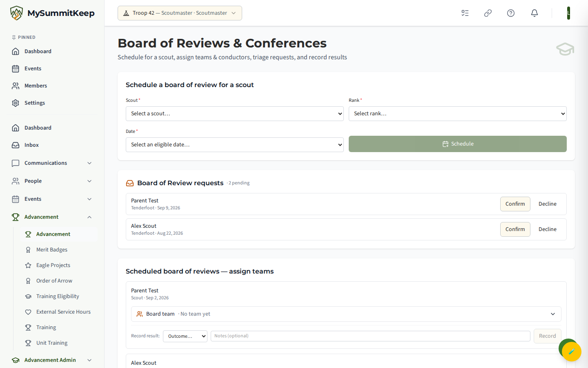
Task: Click the 'Tenderfoot · Sep 9, 2026' text
Action: point(156,208)
